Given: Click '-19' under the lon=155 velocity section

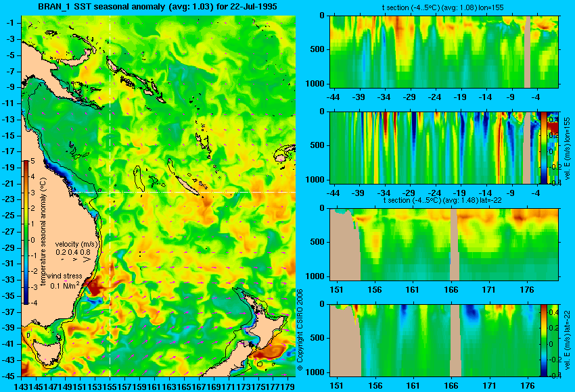Looking at the screenshot, I should point(460,193).
